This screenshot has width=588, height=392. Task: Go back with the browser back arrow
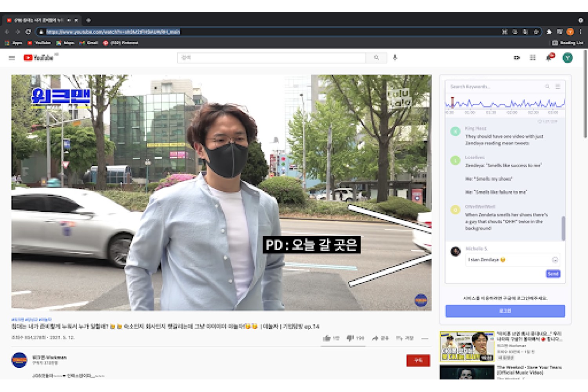click(x=7, y=32)
